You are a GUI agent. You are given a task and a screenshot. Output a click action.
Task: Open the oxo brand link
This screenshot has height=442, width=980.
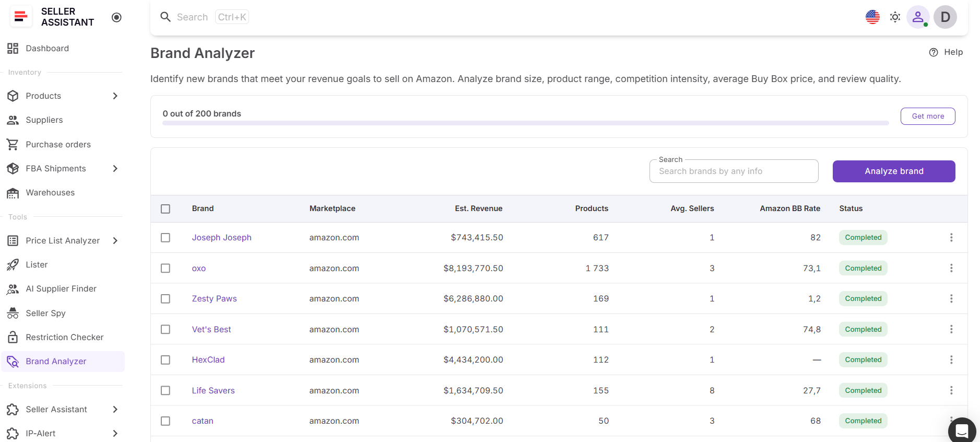point(199,269)
